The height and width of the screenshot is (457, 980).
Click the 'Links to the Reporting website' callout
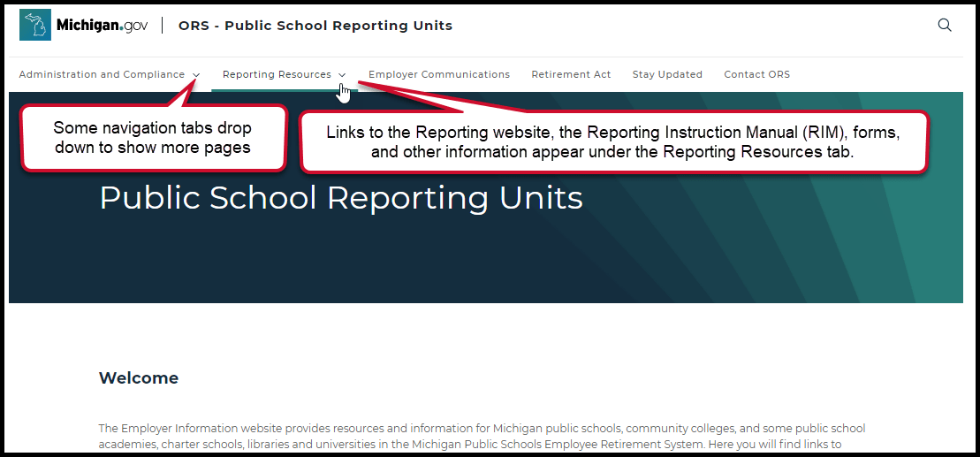click(613, 141)
